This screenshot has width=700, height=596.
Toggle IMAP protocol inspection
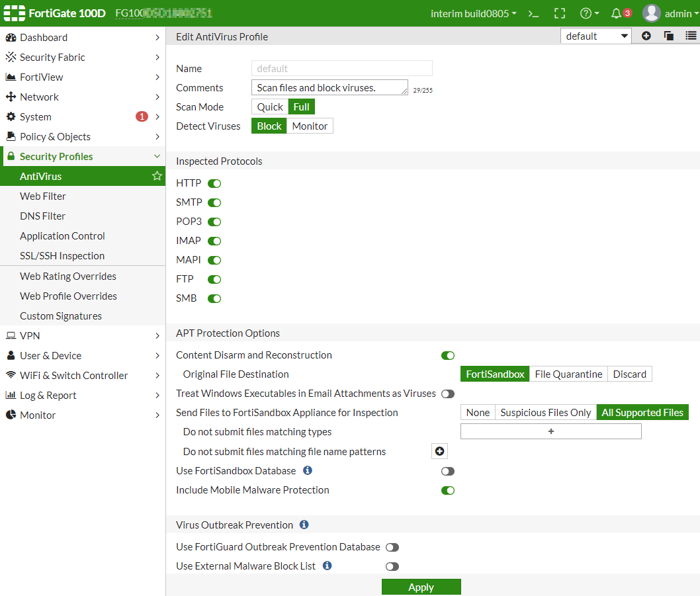coord(214,241)
